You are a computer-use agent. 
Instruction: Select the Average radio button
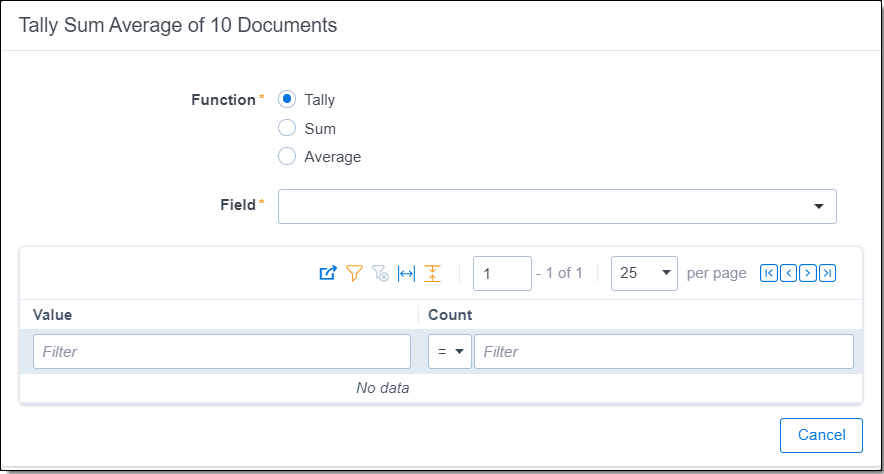pyautogui.click(x=287, y=156)
